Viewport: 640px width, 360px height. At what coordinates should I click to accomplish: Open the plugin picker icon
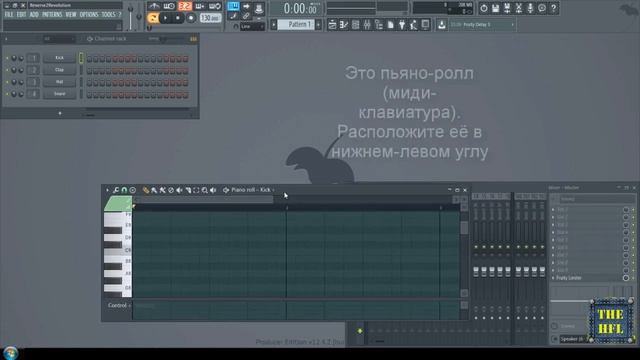point(402,25)
